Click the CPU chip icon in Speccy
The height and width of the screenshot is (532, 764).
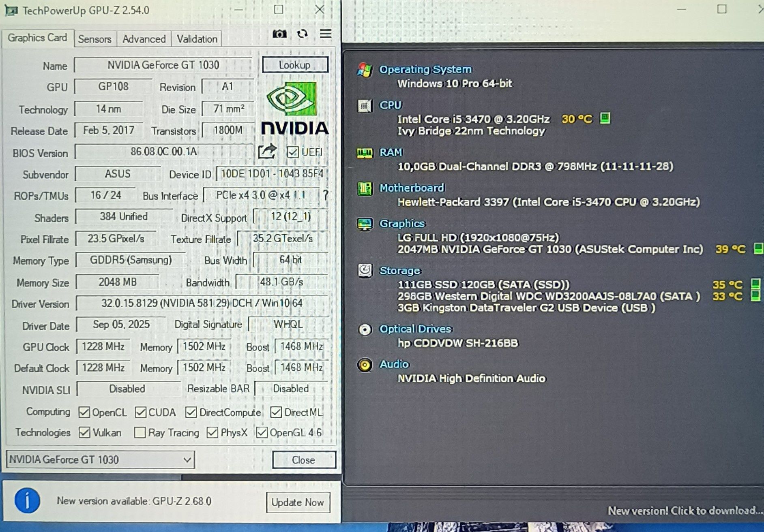click(x=365, y=106)
